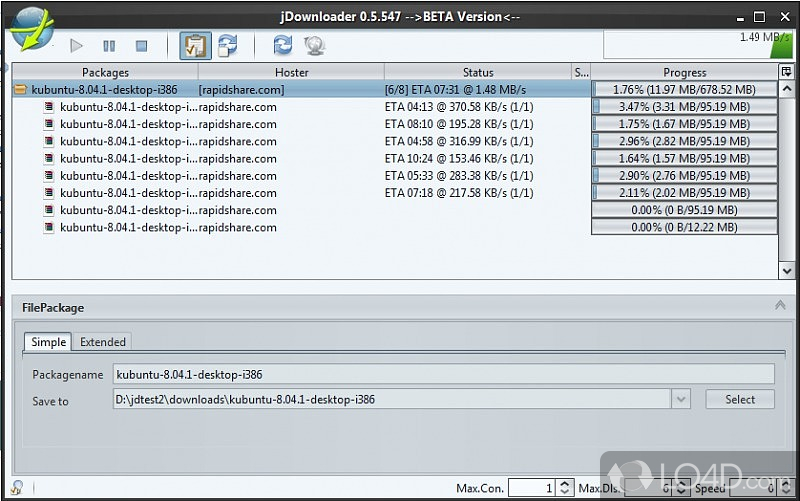The image size is (800, 501).
Task: Collapse the FilePackage panel
Action: coord(780,306)
